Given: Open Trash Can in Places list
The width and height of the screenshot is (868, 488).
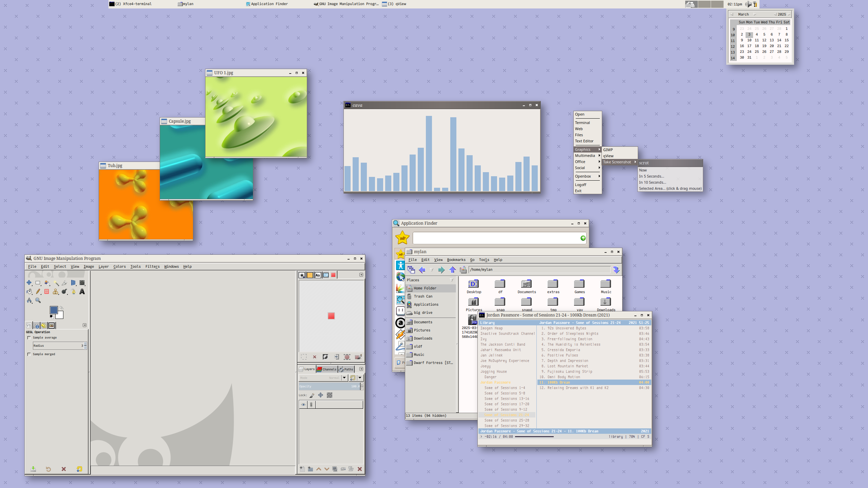Looking at the screenshot, I should (423, 296).
